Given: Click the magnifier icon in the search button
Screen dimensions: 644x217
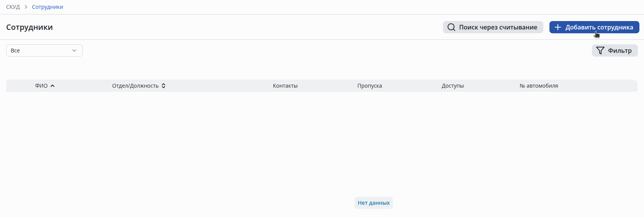Looking at the screenshot, I should [x=451, y=27].
